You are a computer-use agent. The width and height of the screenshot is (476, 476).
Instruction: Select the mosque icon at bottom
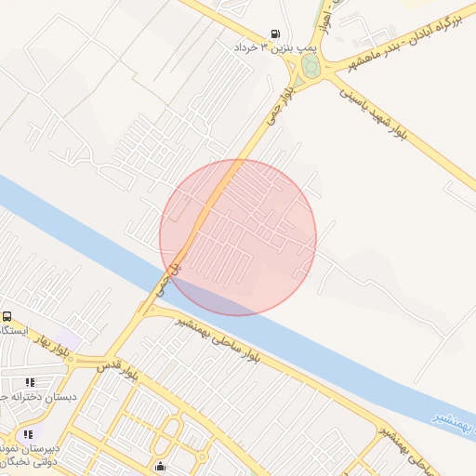point(160,466)
